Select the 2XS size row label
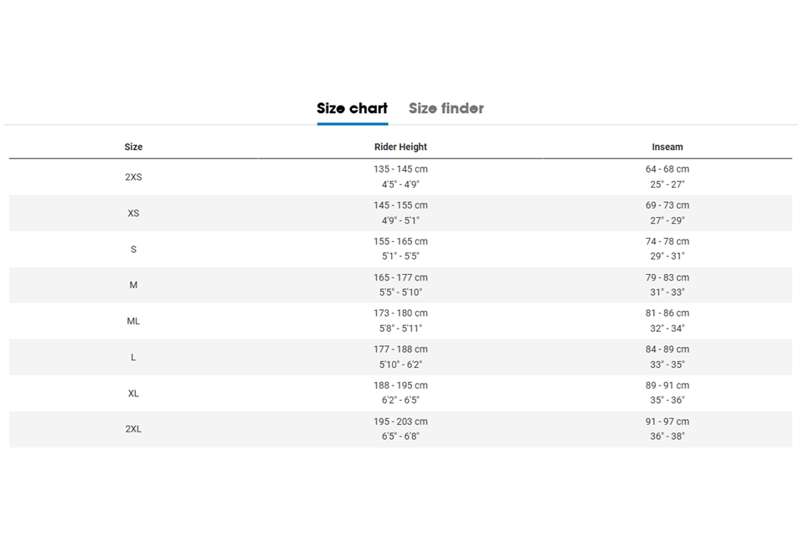800x543 pixels. 133,177
